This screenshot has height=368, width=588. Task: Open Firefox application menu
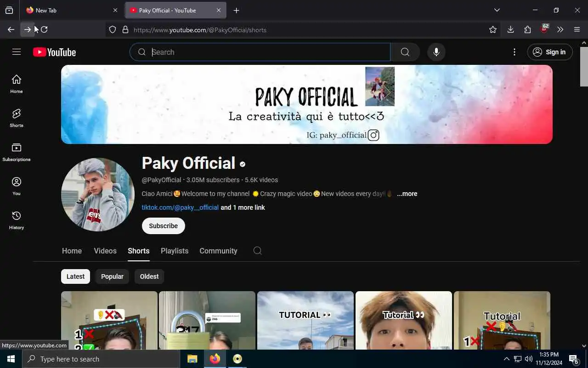pyautogui.click(x=577, y=29)
